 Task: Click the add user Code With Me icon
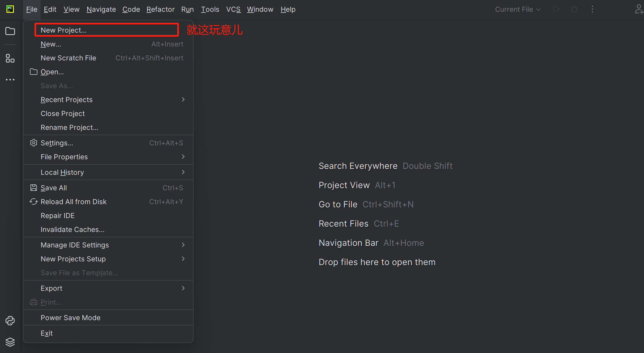tap(639, 9)
